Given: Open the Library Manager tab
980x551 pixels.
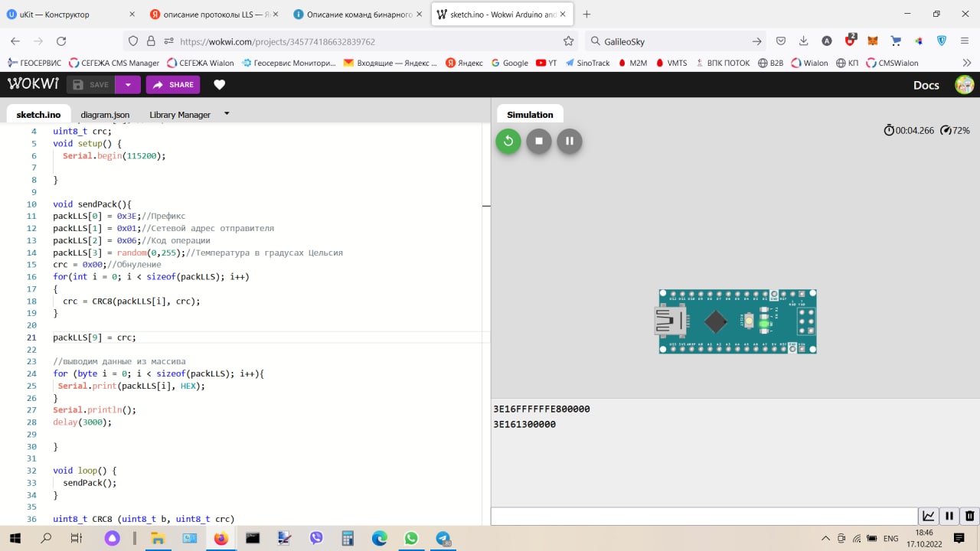Looking at the screenshot, I should pos(180,115).
